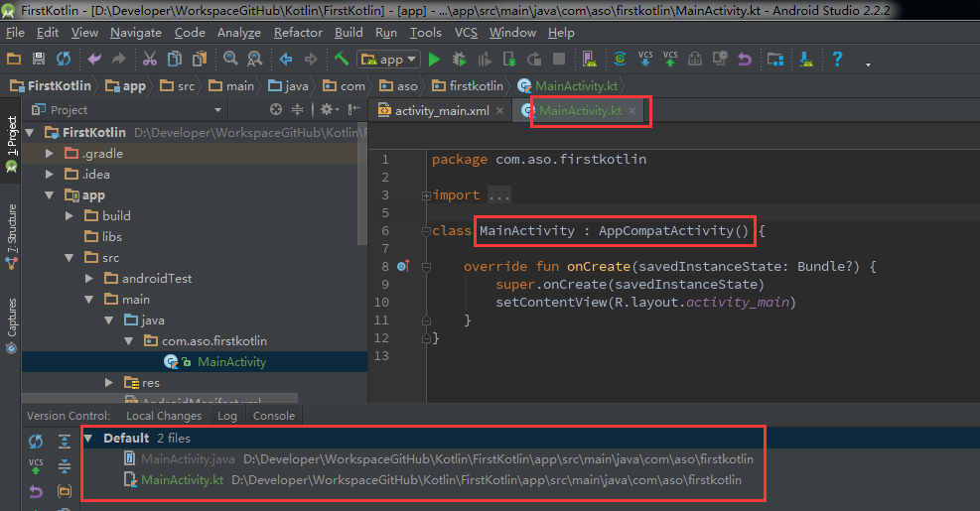Run the app with the green play button

(434, 60)
